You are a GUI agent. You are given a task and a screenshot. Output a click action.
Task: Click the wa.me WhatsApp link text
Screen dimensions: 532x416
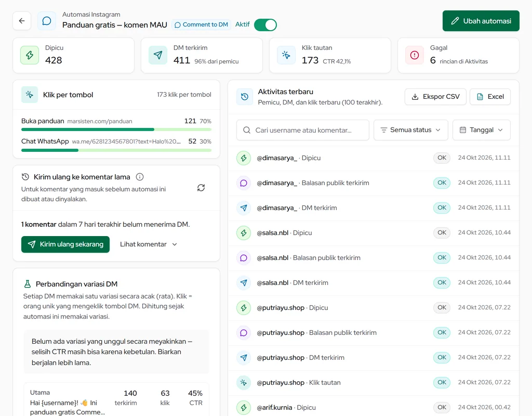tap(126, 141)
